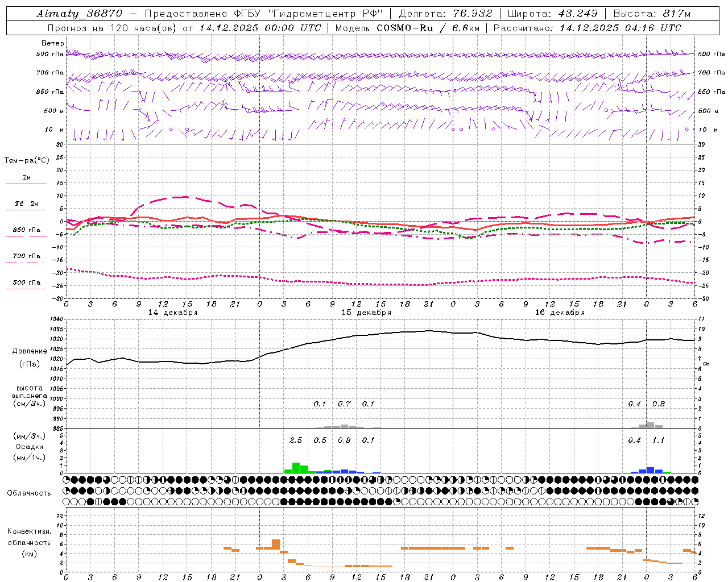728x582 pixels.
Task: Click the 0.7 snow depth value
Action: click(344, 404)
